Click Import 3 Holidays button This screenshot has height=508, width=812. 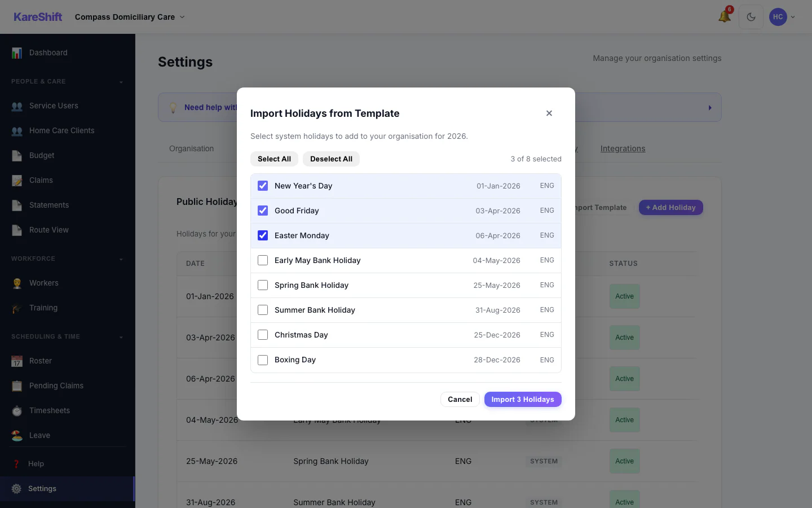pyautogui.click(x=523, y=400)
